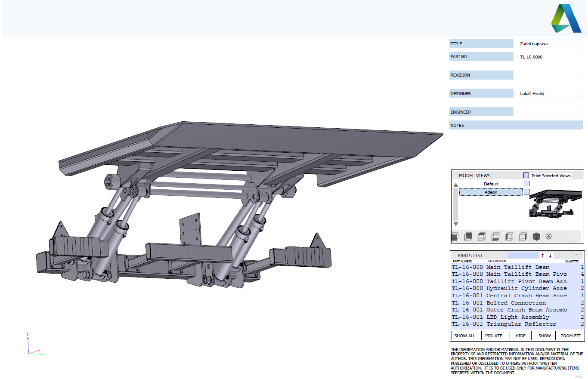Click the down arrow in Parts List header
Screen dimensions: 588x379
click(x=550, y=256)
